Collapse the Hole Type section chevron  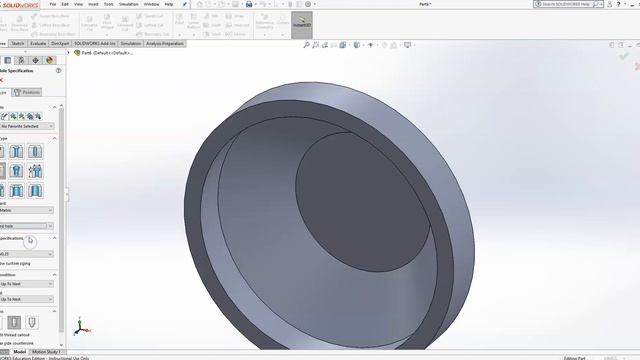(x=54, y=138)
